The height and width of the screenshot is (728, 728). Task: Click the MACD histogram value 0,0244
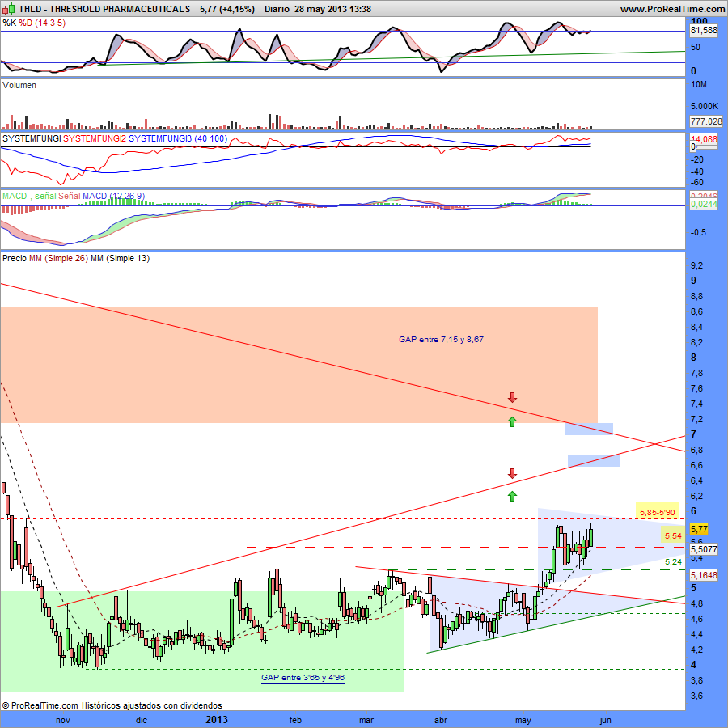click(x=704, y=204)
